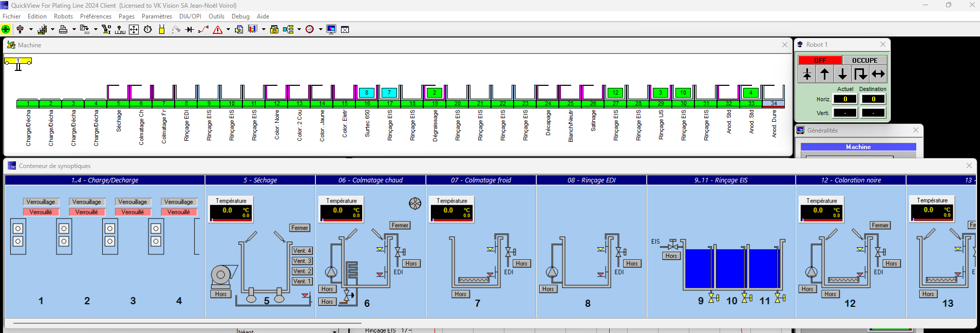Click the red warning triangle alarm icon
This screenshot has height=333, width=980.
tap(218, 29)
